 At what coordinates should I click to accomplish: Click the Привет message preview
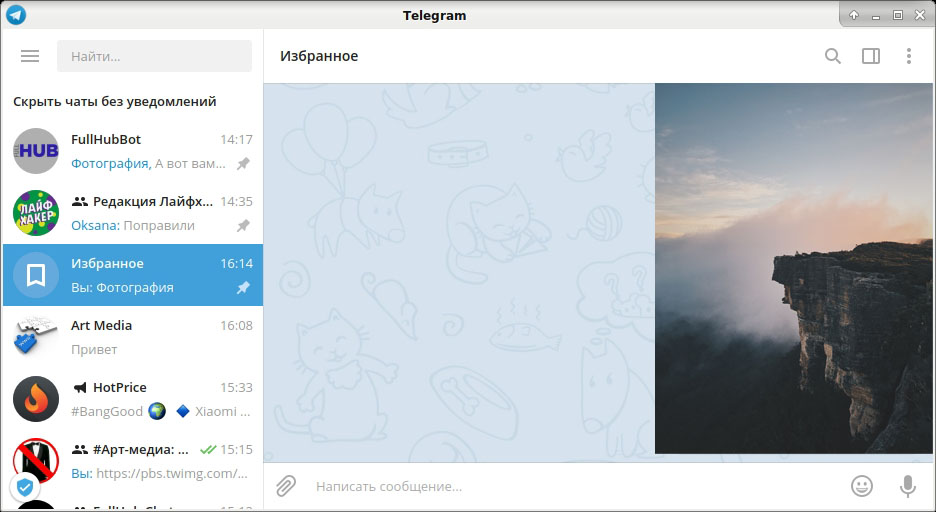pyautogui.click(x=94, y=350)
